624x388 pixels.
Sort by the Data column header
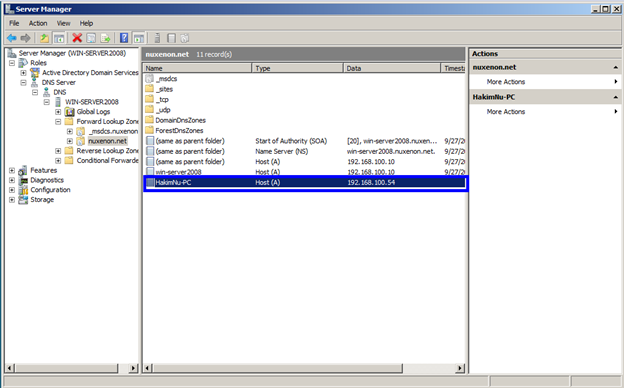point(392,68)
